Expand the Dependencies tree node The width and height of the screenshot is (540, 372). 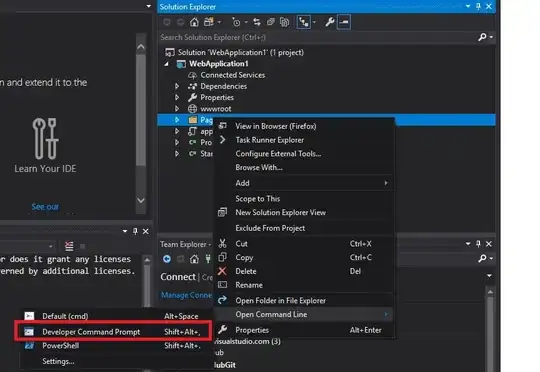tap(177, 86)
